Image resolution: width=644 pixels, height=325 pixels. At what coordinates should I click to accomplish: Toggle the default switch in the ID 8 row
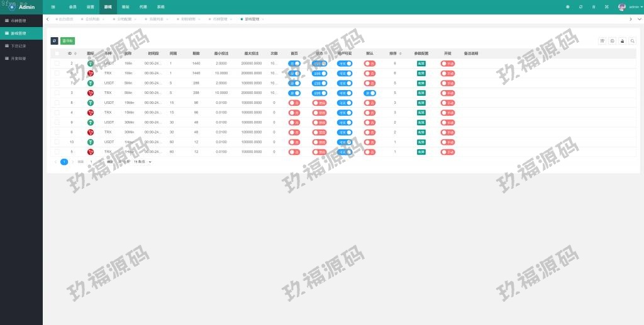(x=370, y=103)
